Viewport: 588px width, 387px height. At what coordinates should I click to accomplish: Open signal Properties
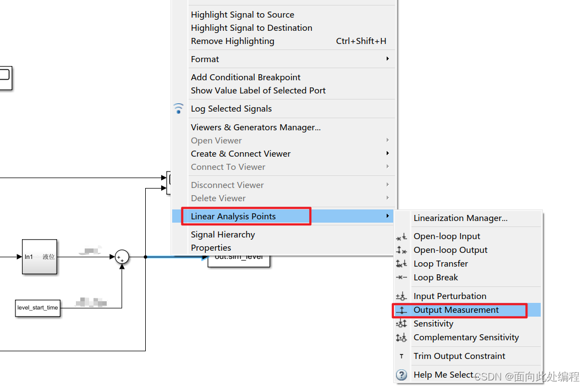[211, 248]
